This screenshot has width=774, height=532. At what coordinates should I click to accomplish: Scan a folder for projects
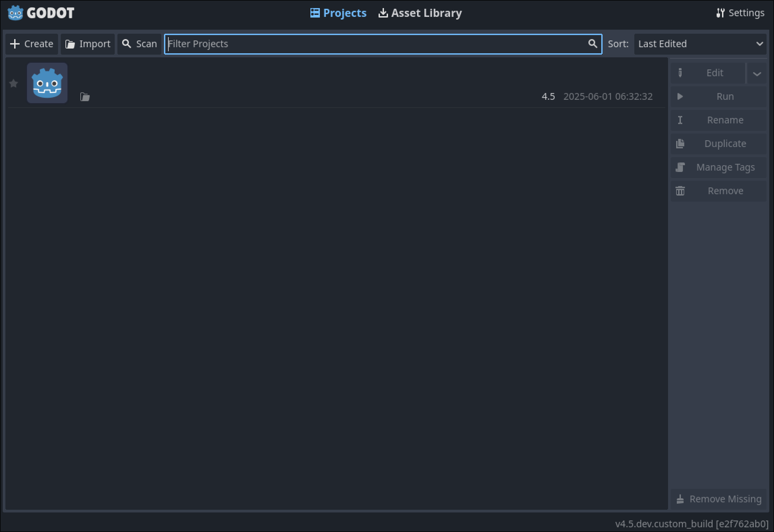(139, 44)
